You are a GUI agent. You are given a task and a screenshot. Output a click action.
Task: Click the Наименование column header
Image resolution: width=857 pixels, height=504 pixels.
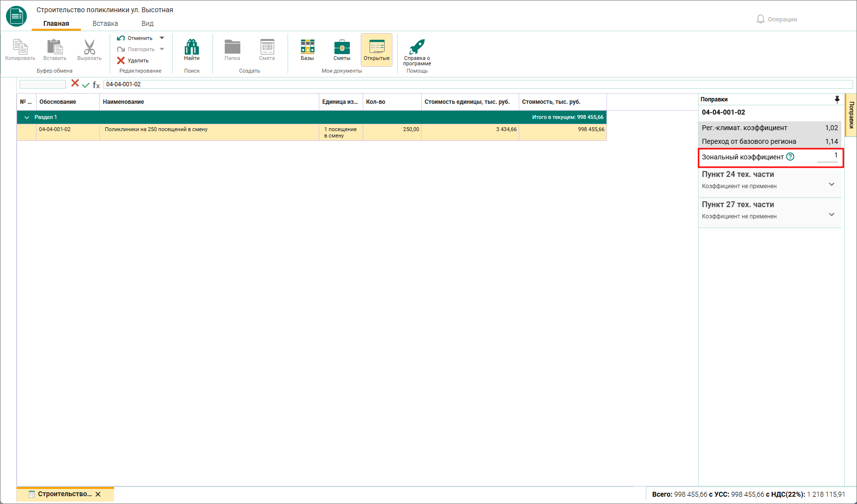click(209, 102)
